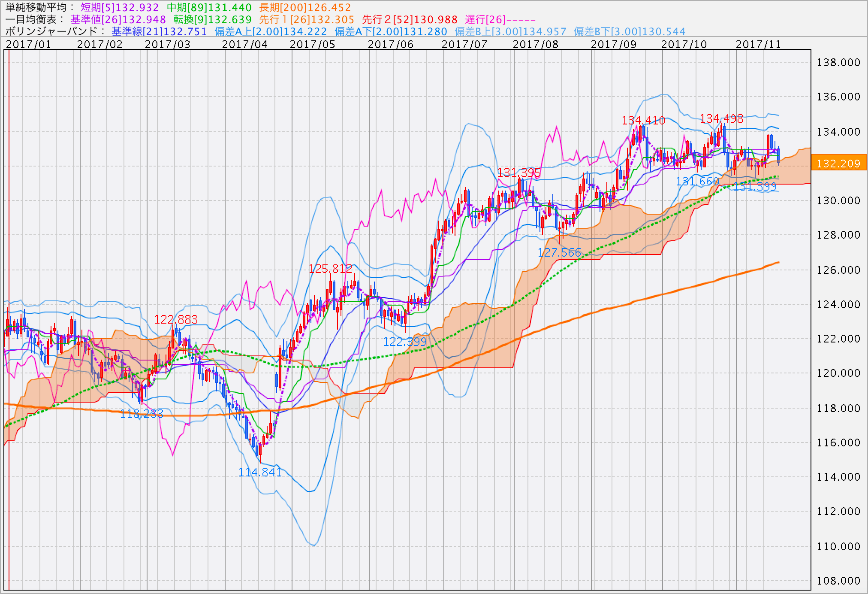Click the low annotation 127.566

pyautogui.click(x=559, y=252)
